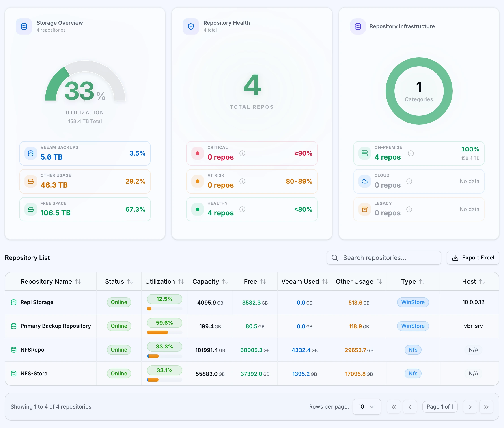Click the Critical red dot icon

coord(197,153)
